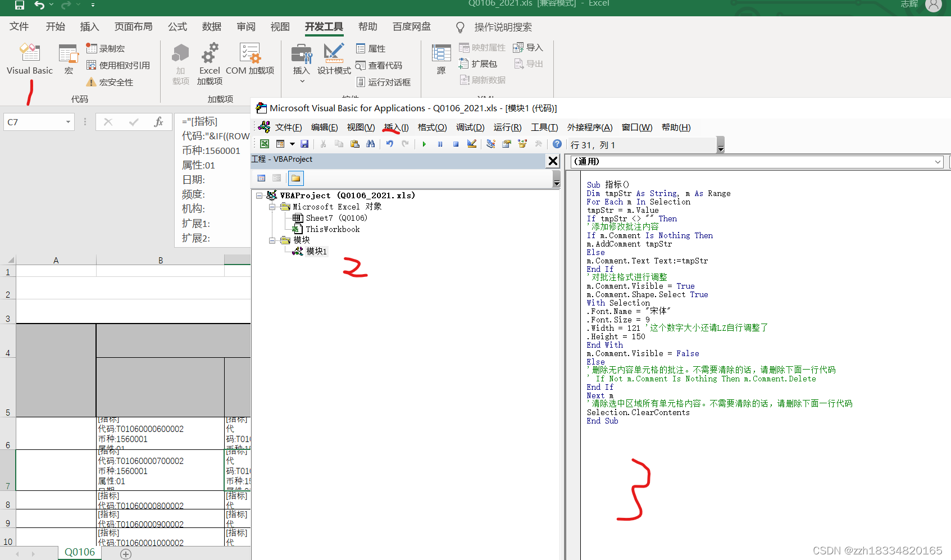This screenshot has width=951, height=560.
Task: Toggle 使用相对引用 option
Action: click(118, 65)
